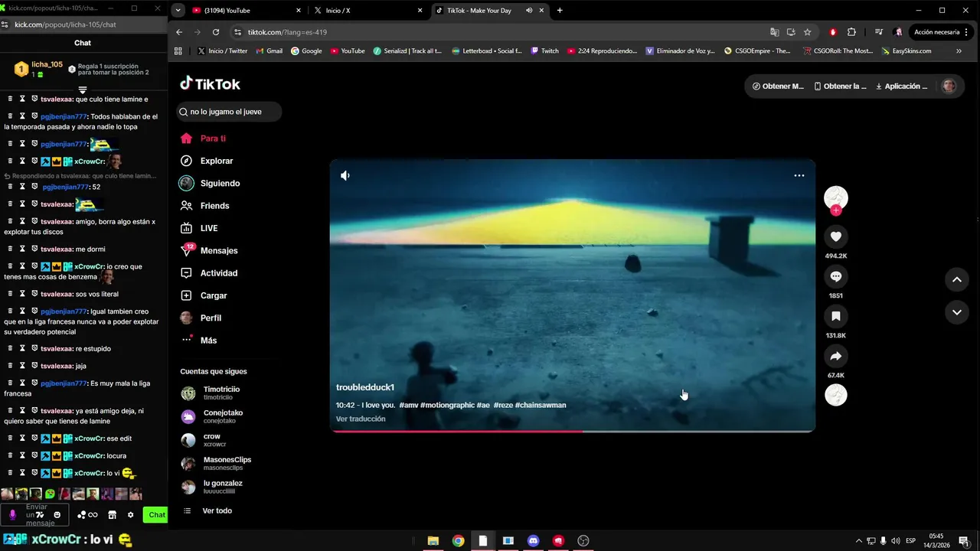The height and width of the screenshot is (551, 980).
Task: Open followed account MasonesClips
Action: click(x=216, y=463)
